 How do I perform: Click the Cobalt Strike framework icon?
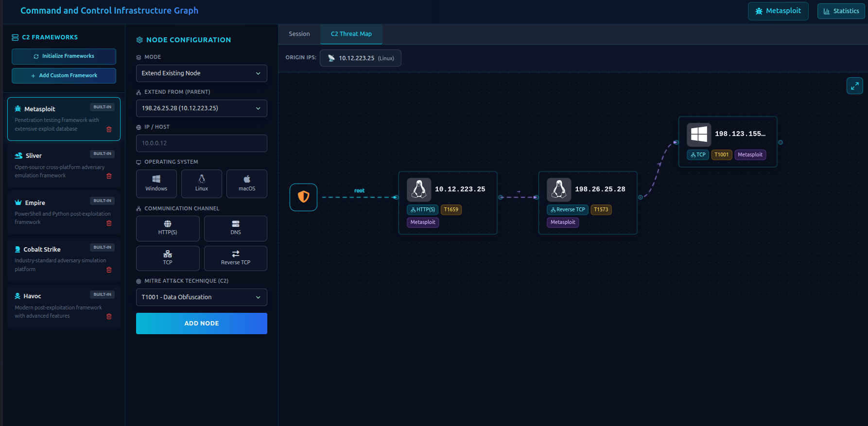pos(17,249)
